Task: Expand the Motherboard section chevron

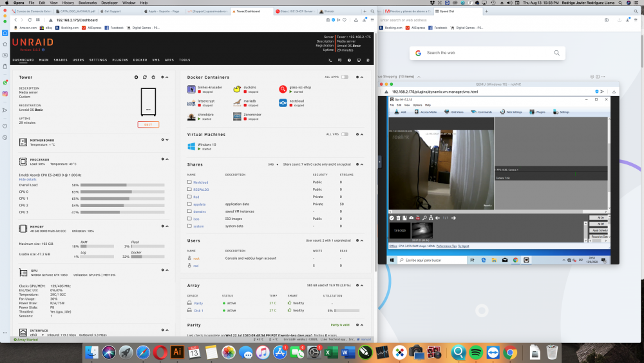Action: (x=167, y=140)
